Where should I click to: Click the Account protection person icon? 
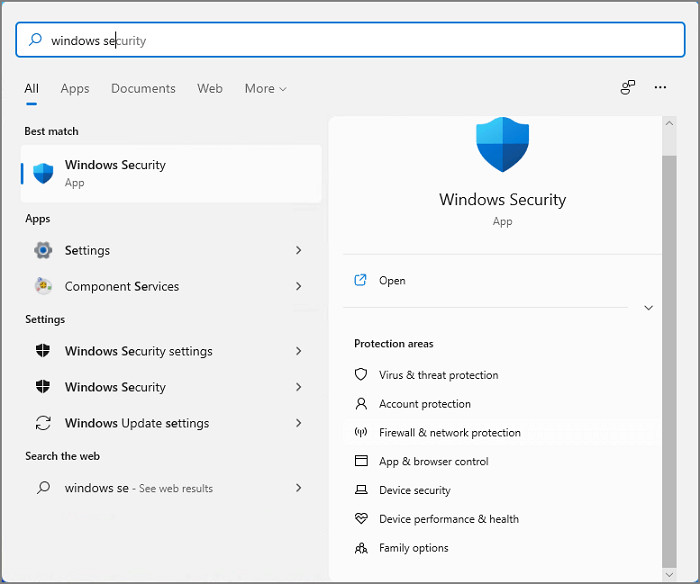[x=361, y=404]
